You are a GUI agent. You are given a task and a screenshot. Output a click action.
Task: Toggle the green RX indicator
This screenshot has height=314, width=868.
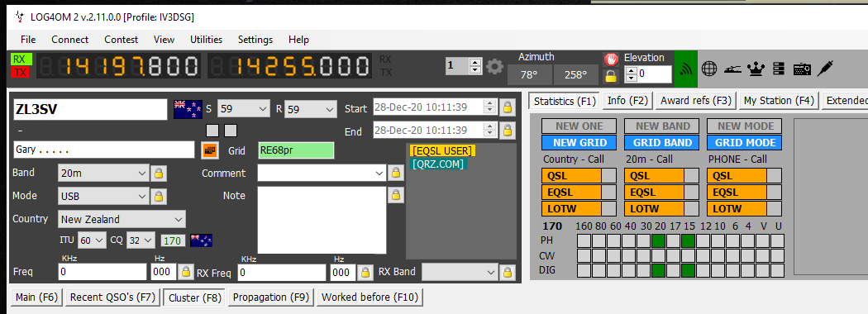pos(20,59)
